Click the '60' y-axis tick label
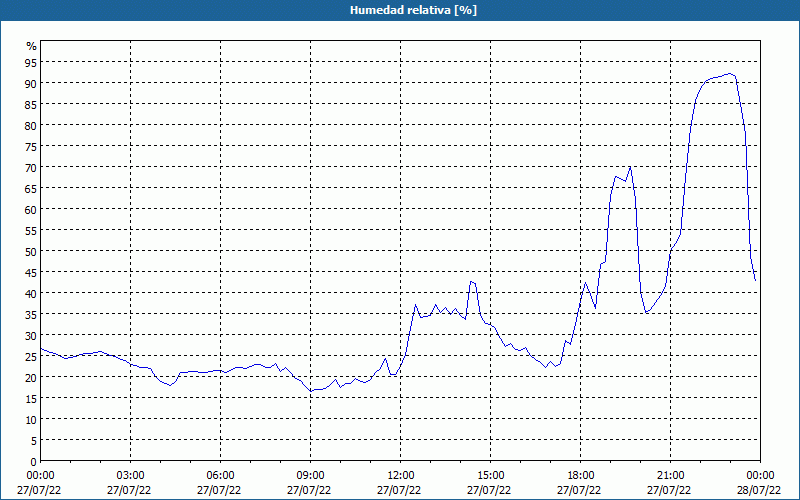The height and width of the screenshot is (500, 800). pyautogui.click(x=31, y=209)
